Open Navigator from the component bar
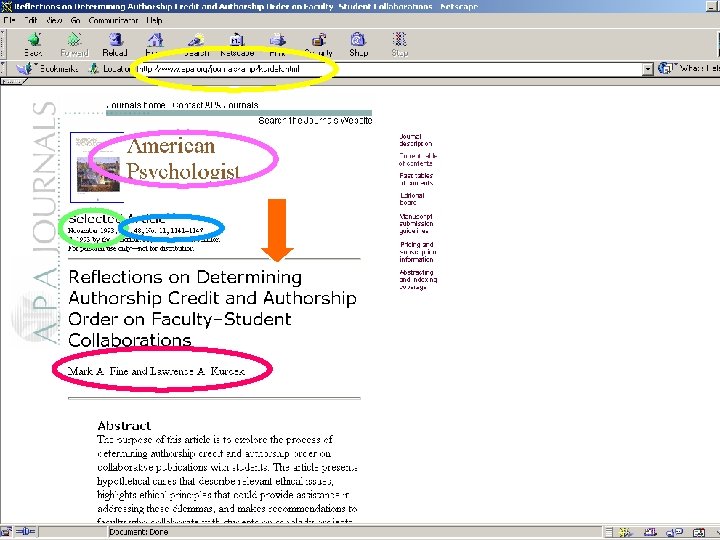The width and height of the screenshot is (720, 540). coord(625,532)
